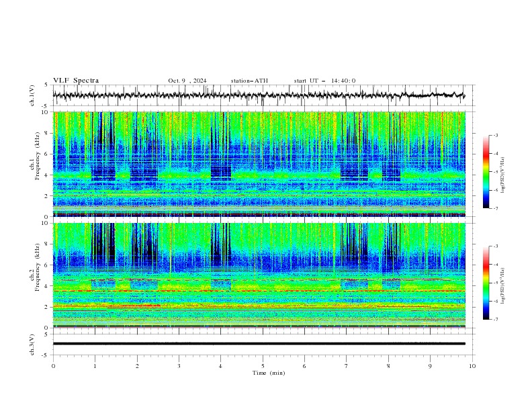This screenshot has width=532, height=411.
Task: Click the "-7" tick on the ch.1 colorbar
Action: [x=495, y=208]
